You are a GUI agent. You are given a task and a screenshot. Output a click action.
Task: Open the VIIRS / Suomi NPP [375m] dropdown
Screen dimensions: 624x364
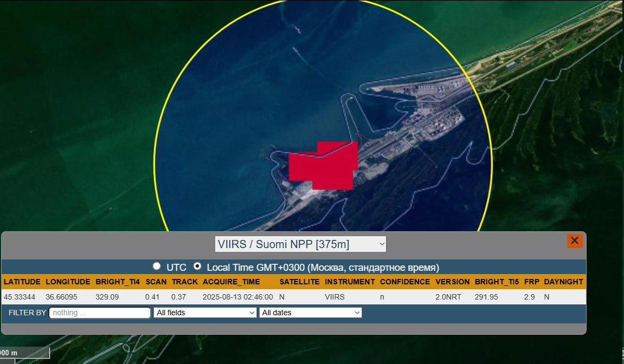(300, 244)
